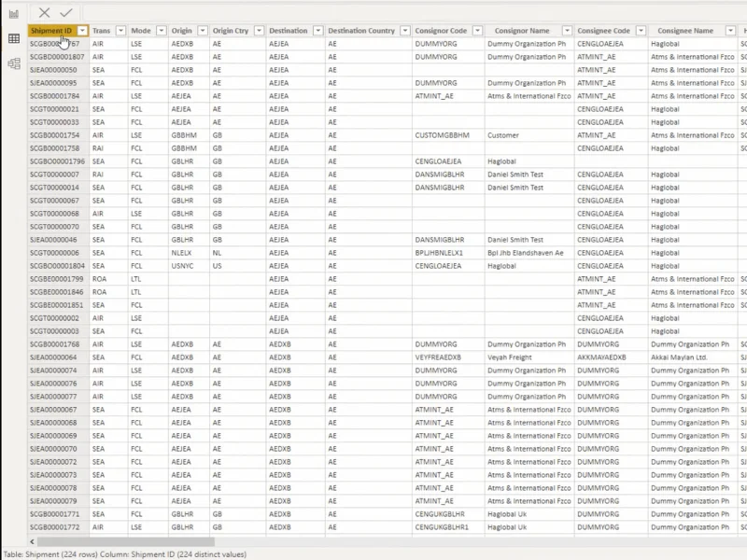Image resolution: width=747 pixels, height=560 pixels.
Task: Open Shipment ID column filter dropdown
Action: (x=82, y=31)
